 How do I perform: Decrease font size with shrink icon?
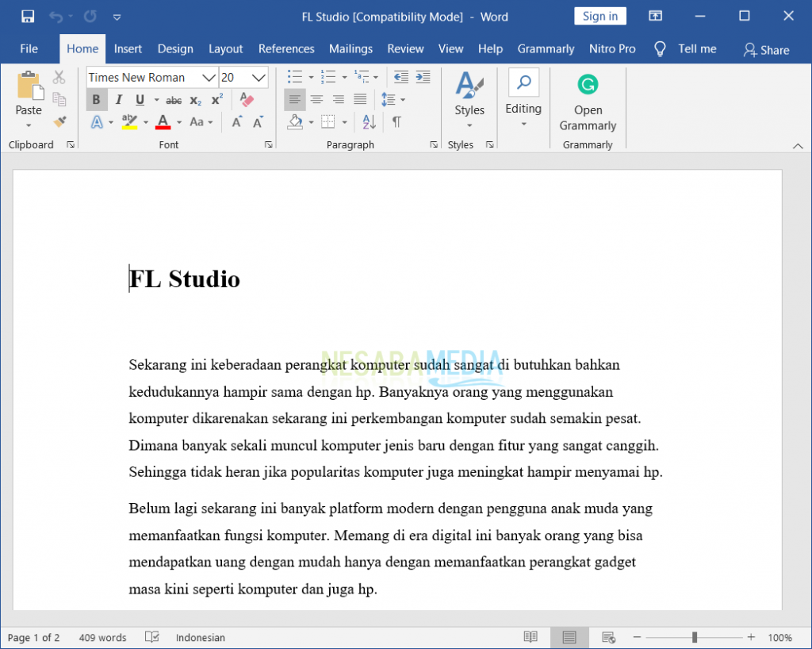258,122
